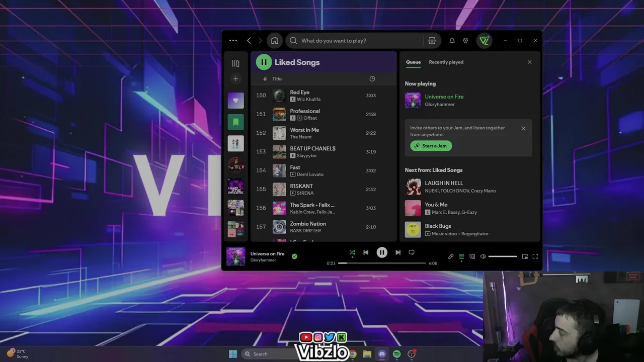The height and width of the screenshot is (362, 644).
Task: Switch to Recently played tab
Action: (446, 62)
